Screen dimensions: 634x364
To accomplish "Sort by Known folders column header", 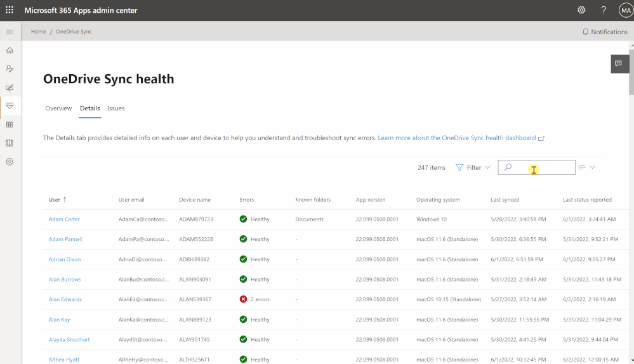I will click(313, 200).
